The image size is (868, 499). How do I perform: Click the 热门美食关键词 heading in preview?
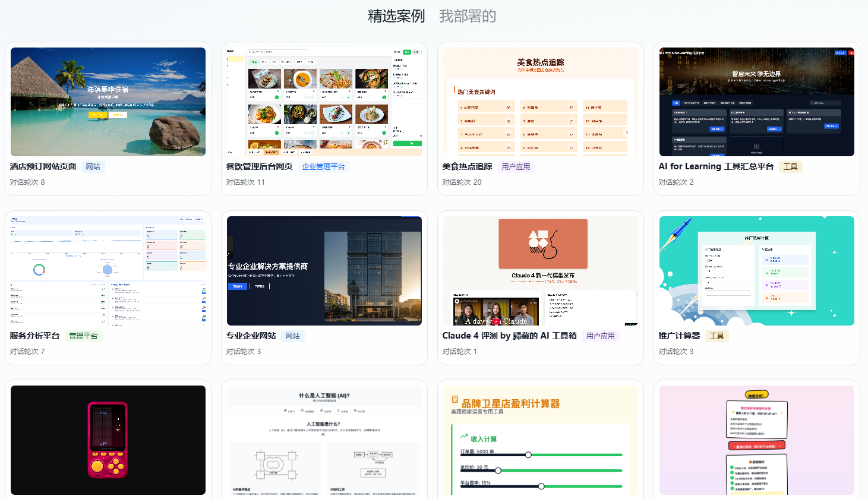coord(476,92)
